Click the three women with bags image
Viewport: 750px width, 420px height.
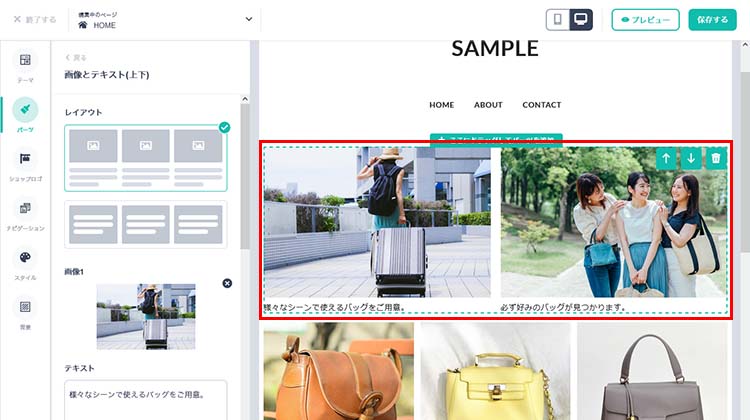[x=614, y=222]
